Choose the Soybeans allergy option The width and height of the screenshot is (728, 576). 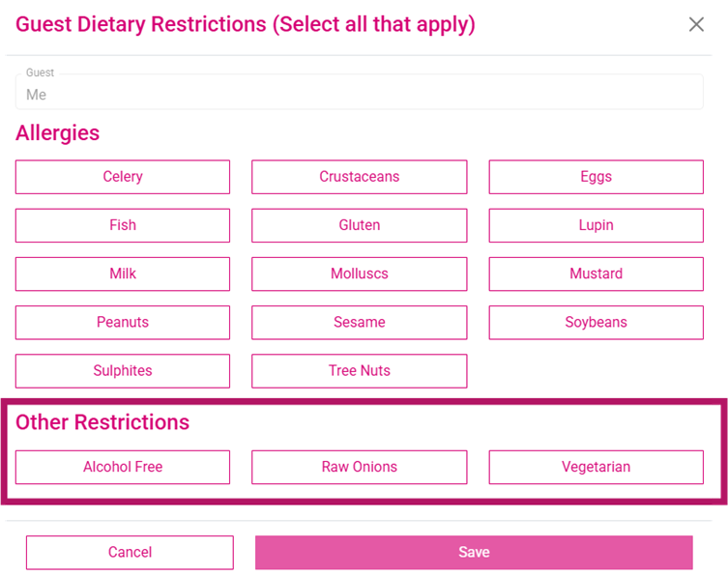597,323
